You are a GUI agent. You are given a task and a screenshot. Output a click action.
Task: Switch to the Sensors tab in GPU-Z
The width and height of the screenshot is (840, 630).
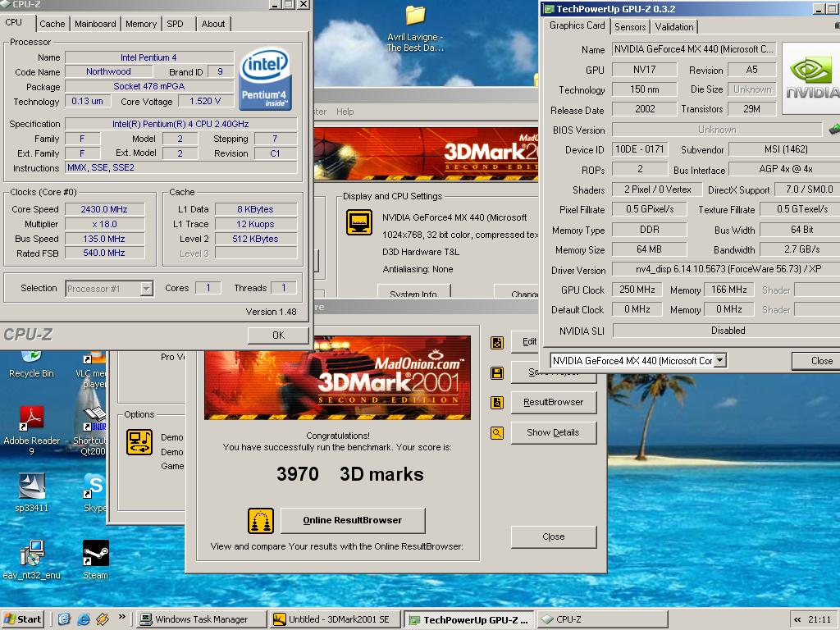[630, 27]
